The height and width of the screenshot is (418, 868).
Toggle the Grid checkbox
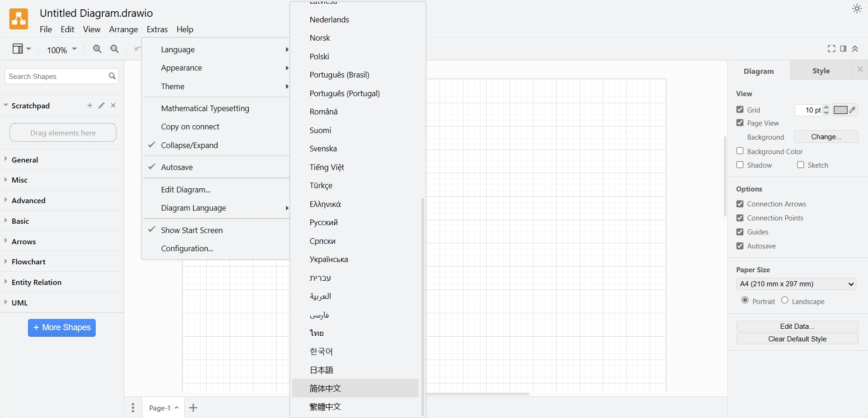tap(740, 109)
